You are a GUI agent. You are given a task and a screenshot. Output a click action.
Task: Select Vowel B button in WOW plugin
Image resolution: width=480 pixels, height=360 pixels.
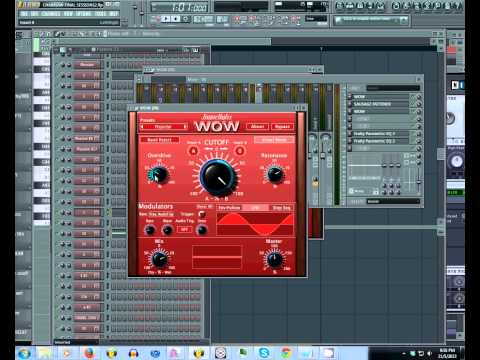click(x=240, y=151)
